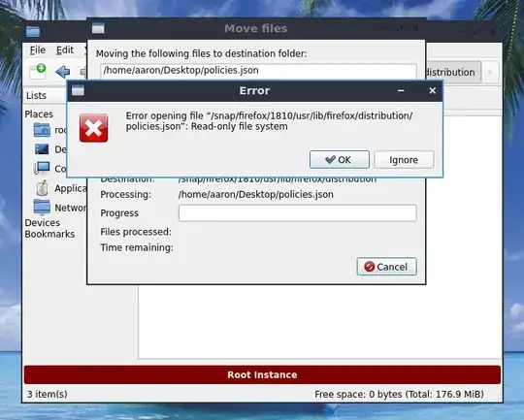The height and width of the screenshot is (420, 524).
Task: Click the Cancel button's red stop icon
Action: [x=370, y=267]
